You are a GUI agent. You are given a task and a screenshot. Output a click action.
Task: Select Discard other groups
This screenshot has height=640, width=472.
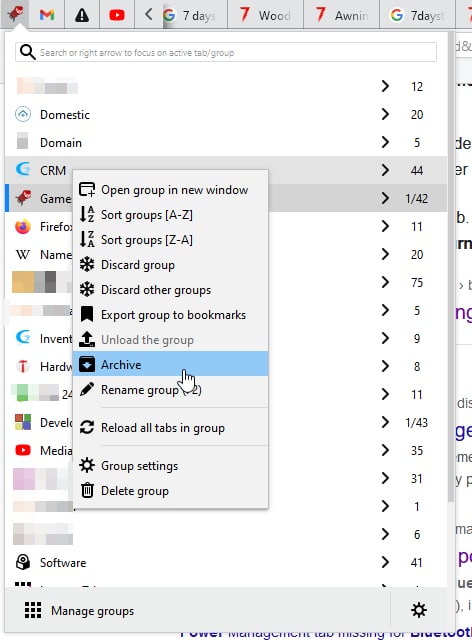coord(171,289)
